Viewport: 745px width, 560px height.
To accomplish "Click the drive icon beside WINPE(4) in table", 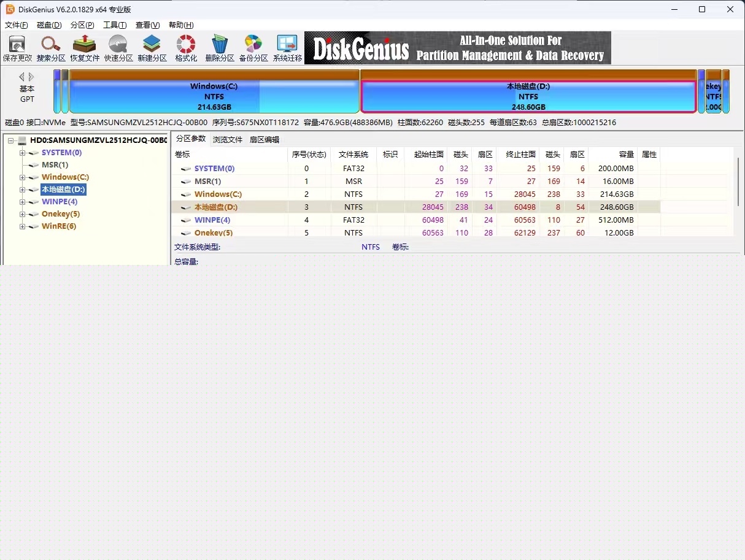I will [186, 220].
